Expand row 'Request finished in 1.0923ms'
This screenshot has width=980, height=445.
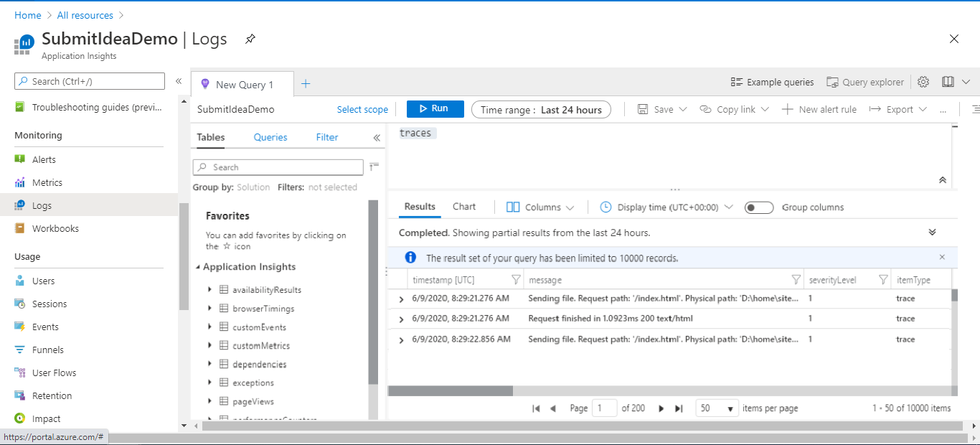point(401,319)
